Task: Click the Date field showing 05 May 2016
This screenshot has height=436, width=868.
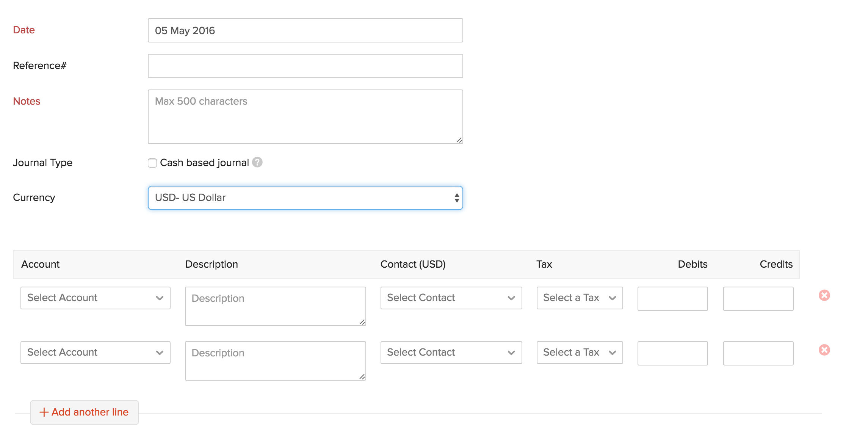Action: tap(305, 30)
